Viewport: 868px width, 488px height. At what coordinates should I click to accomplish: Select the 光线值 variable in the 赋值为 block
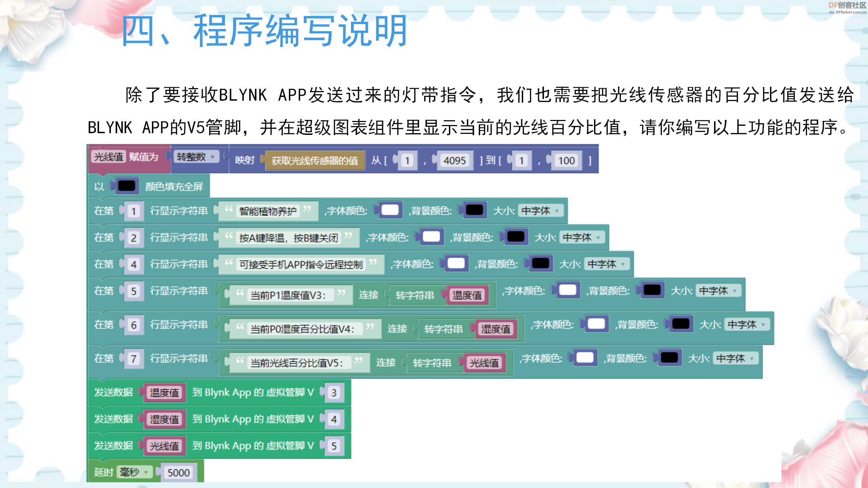coord(108,157)
